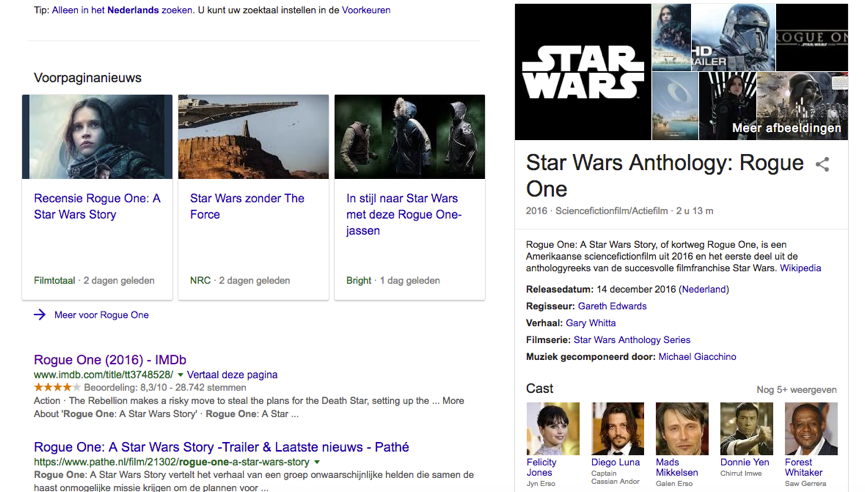Click Felicity Jones cast photo
Screen dimensions: 865x492
[x=553, y=429]
